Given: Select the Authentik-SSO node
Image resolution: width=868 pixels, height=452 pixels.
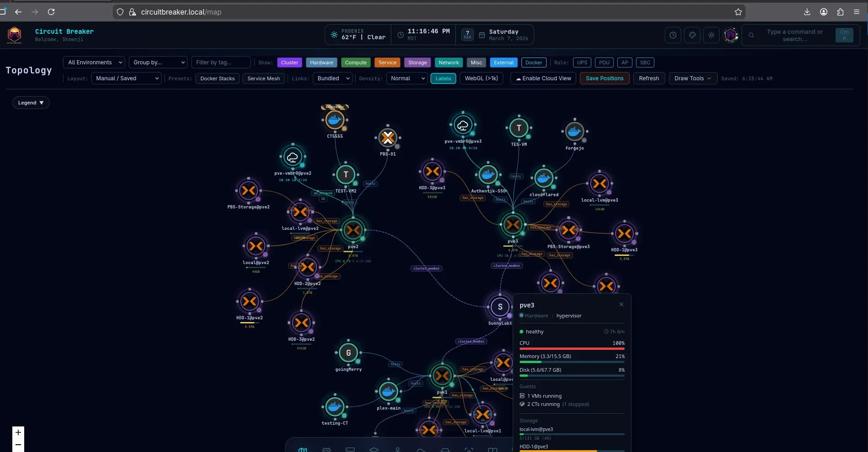Looking at the screenshot, I should (488, 174).
